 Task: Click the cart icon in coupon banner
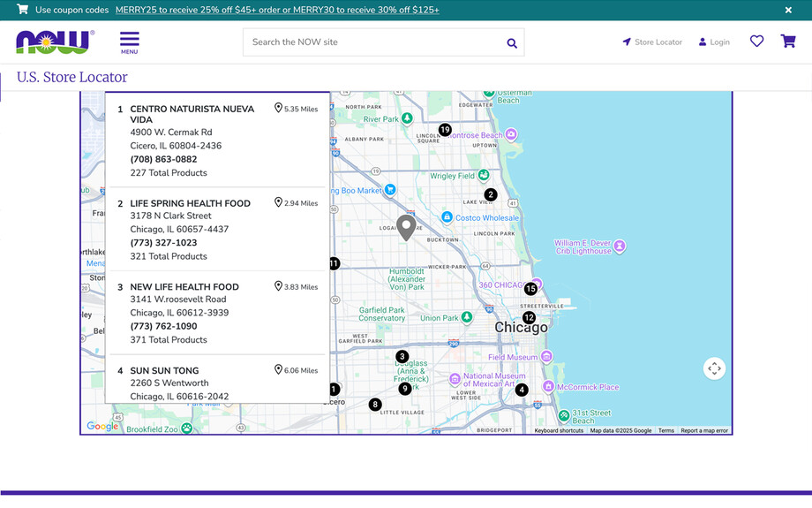[22, 10]
